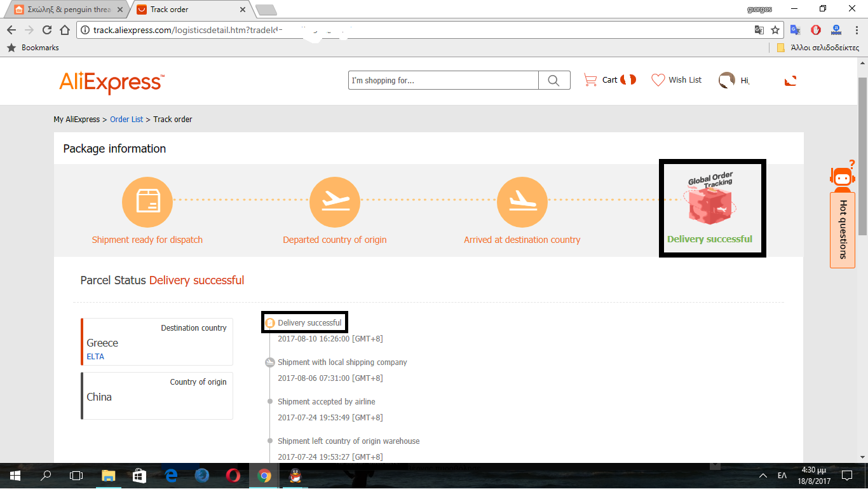Viewport: 868px width, 496px height.
Task: Show hidden system tray icons
Action: tap(763, 476)
